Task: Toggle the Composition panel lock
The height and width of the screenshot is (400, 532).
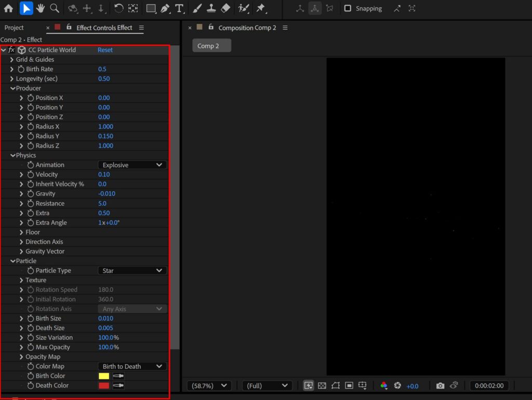Action: 211,27
